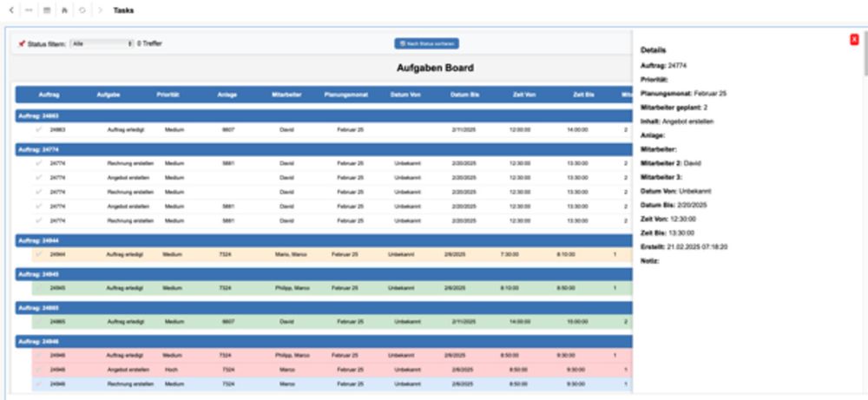Sort by the Planungsmonat column header
Viewport: 868px width, 400px height.
pyautogui.click(x=346, y=95)
